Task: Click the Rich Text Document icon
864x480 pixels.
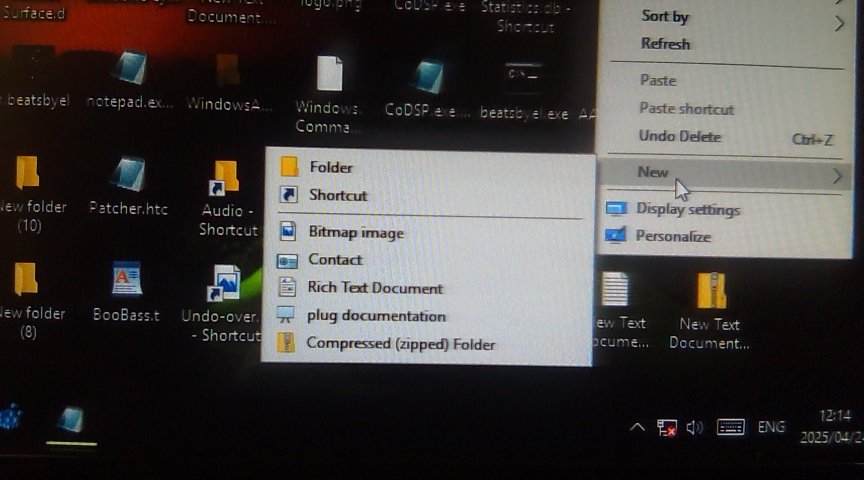Action: (x=287, y=287)
